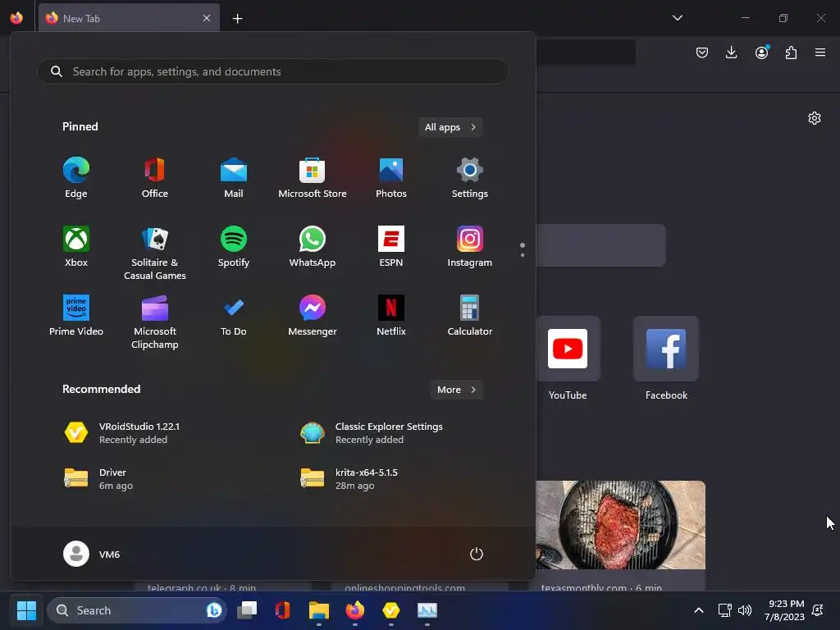The image size is (840, 630).
Task: Open Firefox hamburger application menu
Action: click(820, 52)
